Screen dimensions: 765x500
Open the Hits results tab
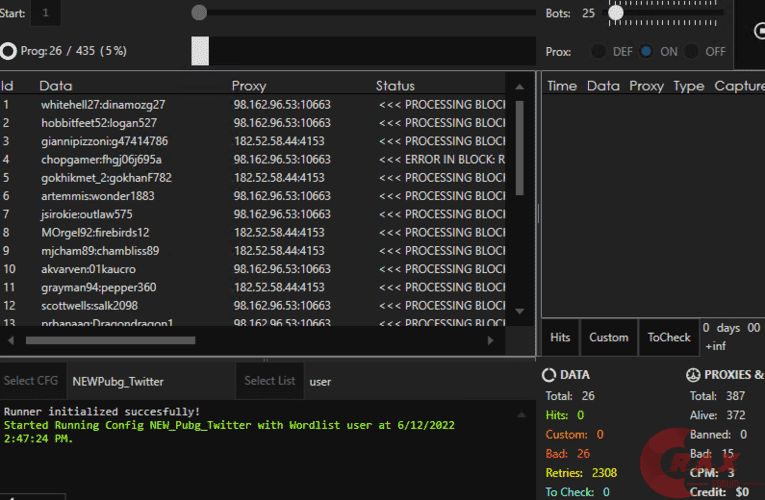(560, 337)
